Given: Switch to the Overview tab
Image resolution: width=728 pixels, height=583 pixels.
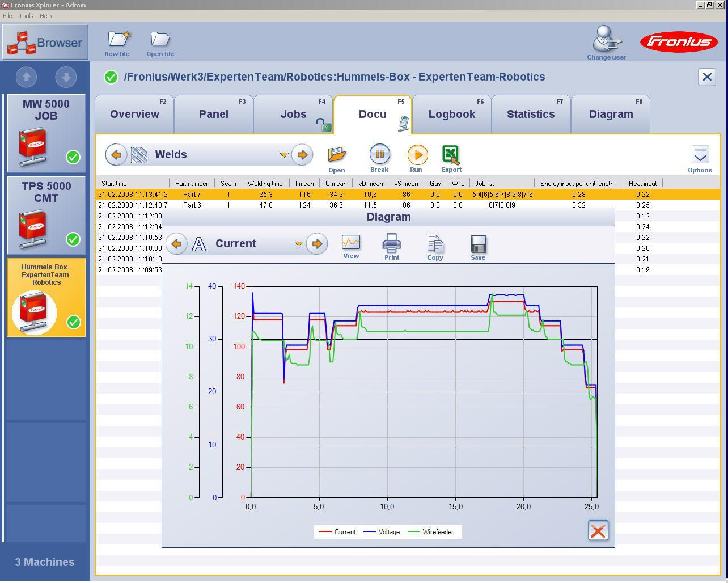Looking at the screenshot, I should click(134, 114).
